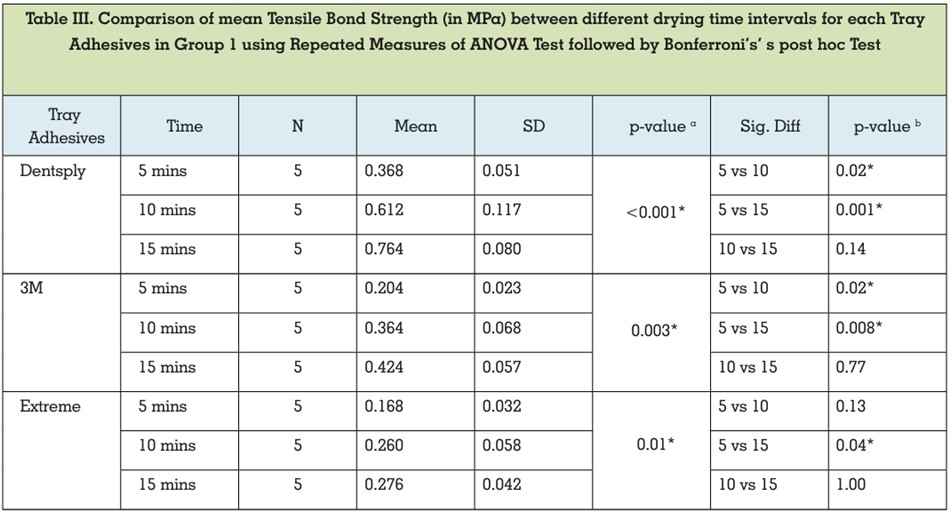Select the Table III caption title

pos(475,32)
